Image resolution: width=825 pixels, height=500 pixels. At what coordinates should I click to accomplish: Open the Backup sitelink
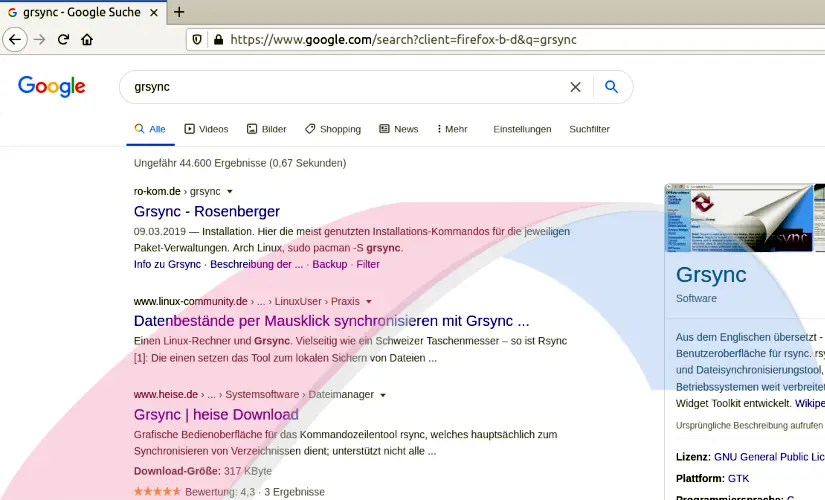pos(330,264)
